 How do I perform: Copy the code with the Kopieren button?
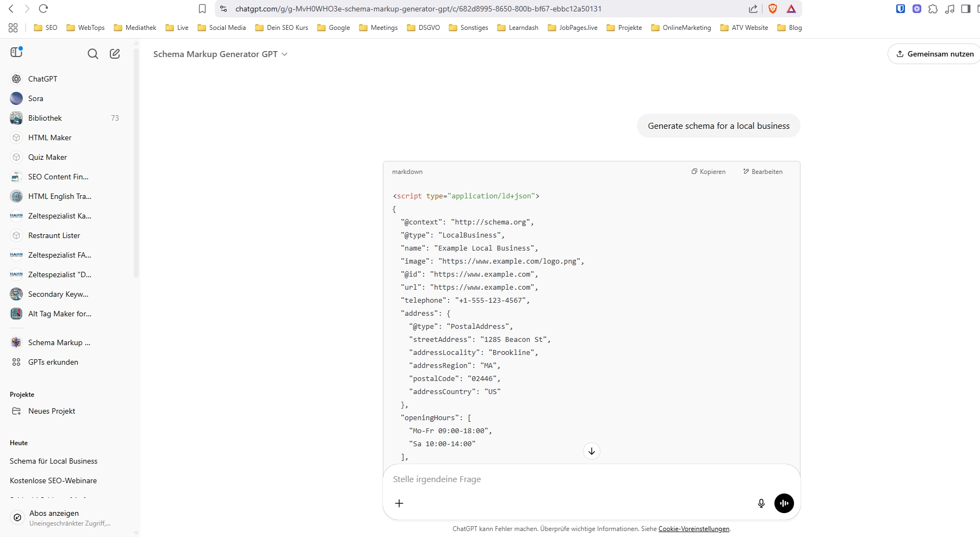[x=708, y=172]
